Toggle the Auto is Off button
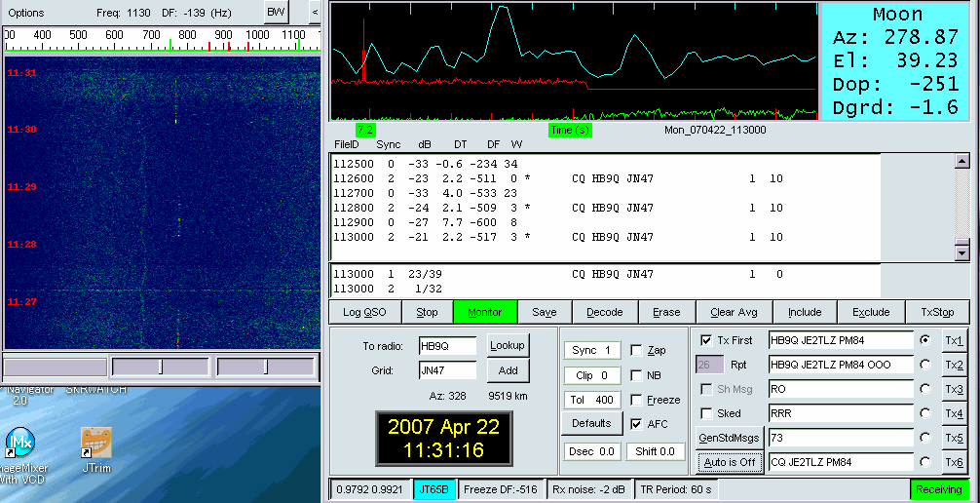 point(728,462)
